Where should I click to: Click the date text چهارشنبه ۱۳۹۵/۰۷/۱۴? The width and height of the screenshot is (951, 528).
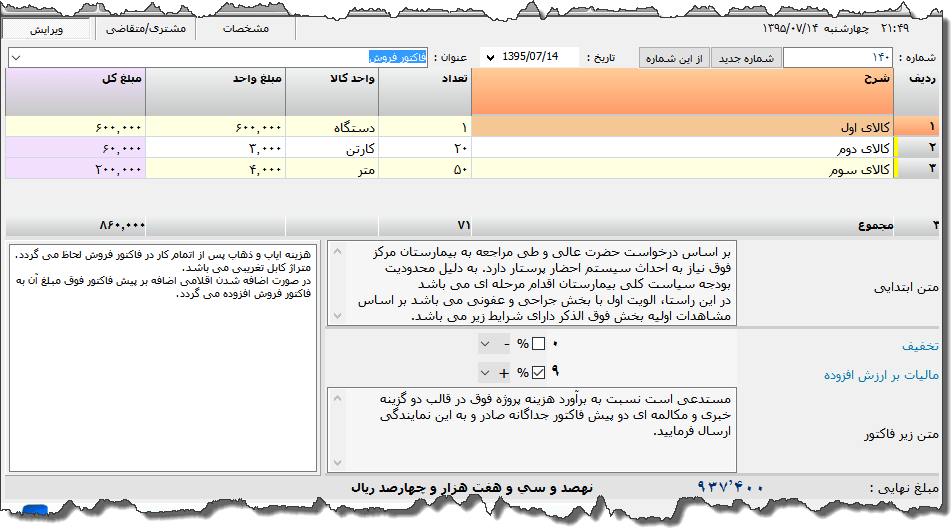815,28
